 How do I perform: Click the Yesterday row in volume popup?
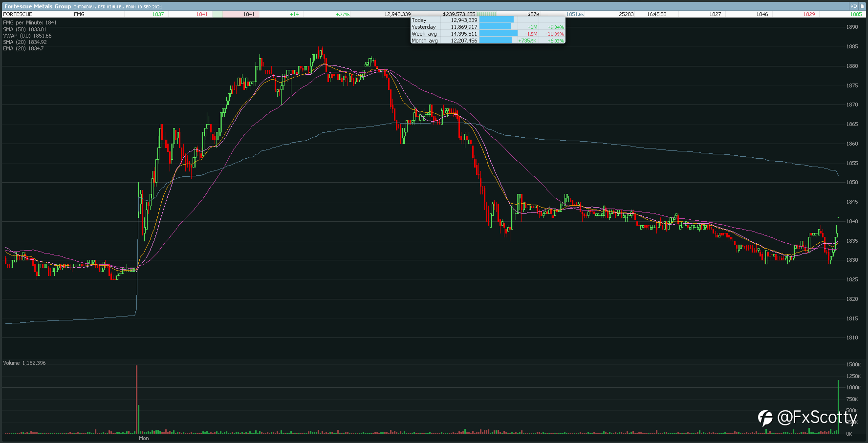pos(488,27)
